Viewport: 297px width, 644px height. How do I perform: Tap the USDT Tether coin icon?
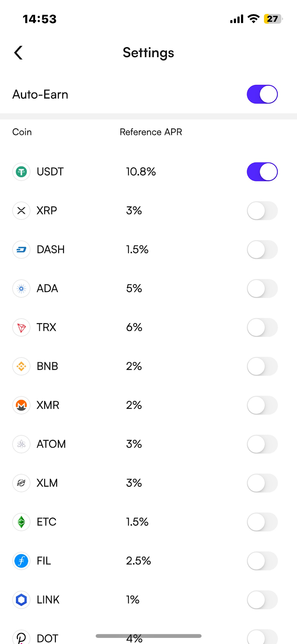[x=21, y=172]
